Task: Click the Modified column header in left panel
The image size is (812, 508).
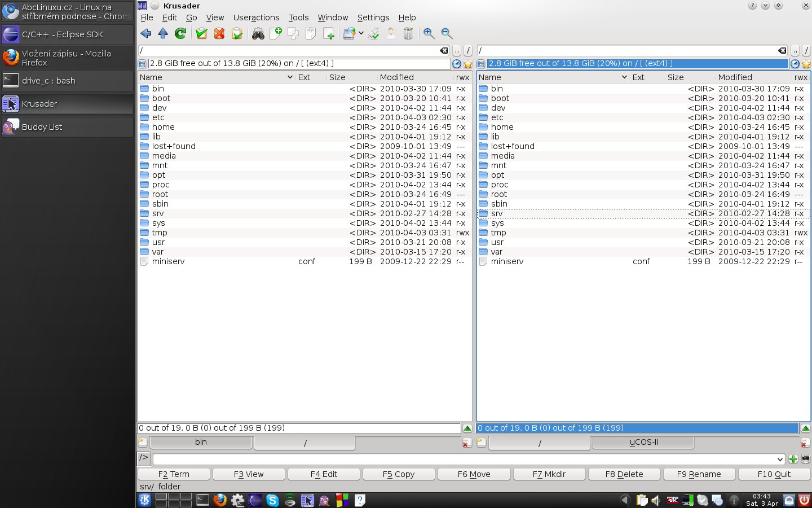Action: [396, 77]
